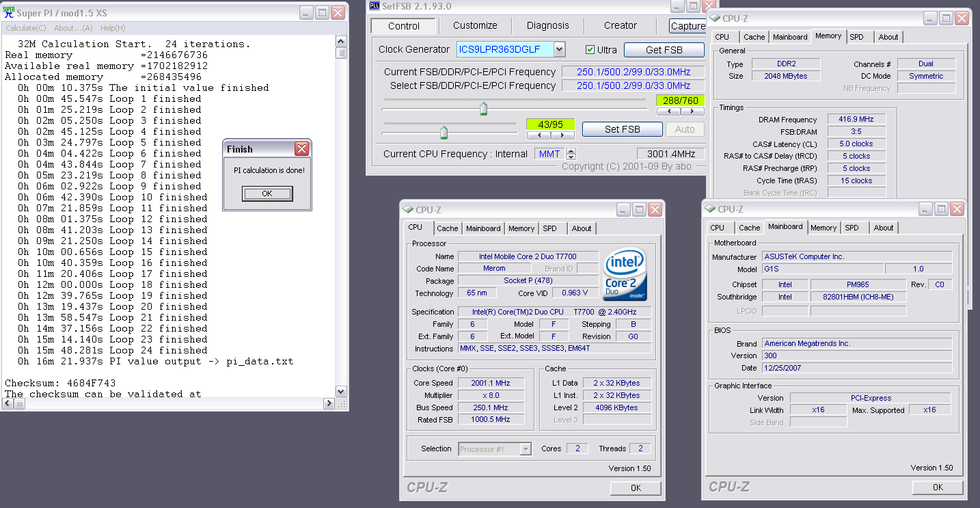Select the SetFSB Control tab

[x=404, y=26]
